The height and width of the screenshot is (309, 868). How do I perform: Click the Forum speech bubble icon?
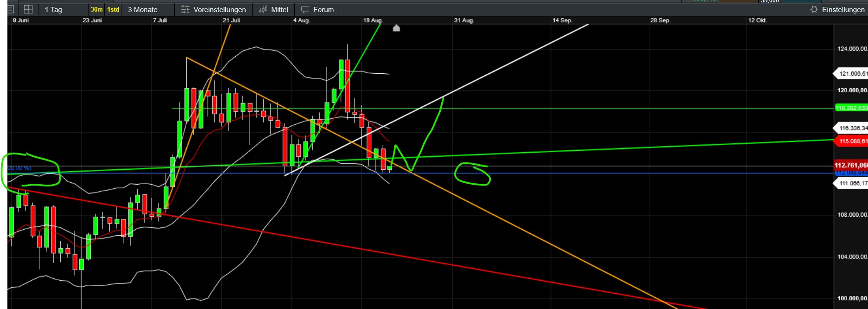[305, 10]
